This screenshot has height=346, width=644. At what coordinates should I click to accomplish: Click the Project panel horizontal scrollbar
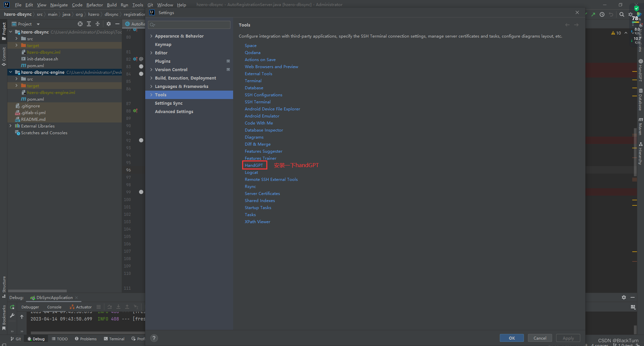click(37, 291)
